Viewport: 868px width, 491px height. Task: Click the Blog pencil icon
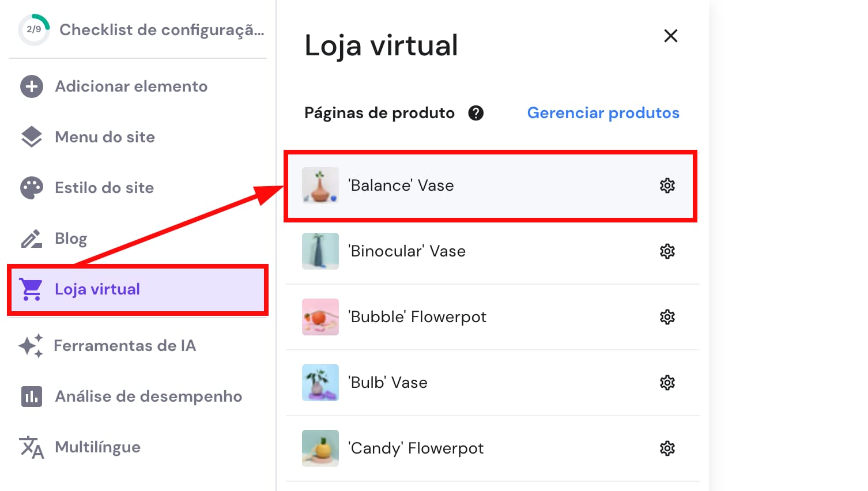click(x=31, y=238)
